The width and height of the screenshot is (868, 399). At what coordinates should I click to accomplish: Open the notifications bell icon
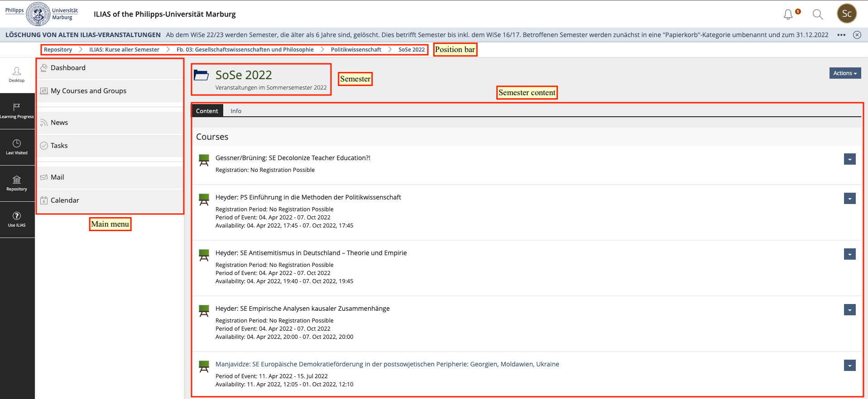(x=788, y=14)
